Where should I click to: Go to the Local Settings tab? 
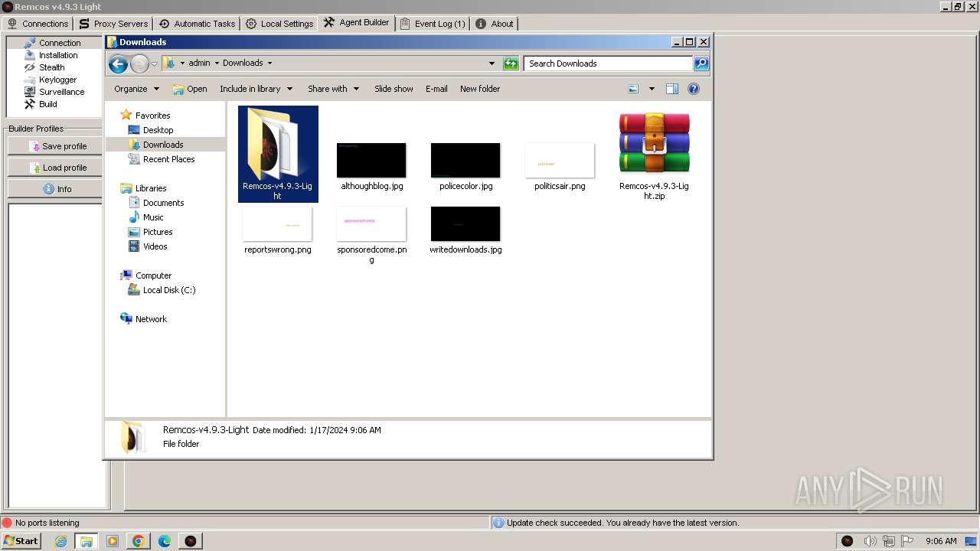pyautogui.click(x=279, y=24)
